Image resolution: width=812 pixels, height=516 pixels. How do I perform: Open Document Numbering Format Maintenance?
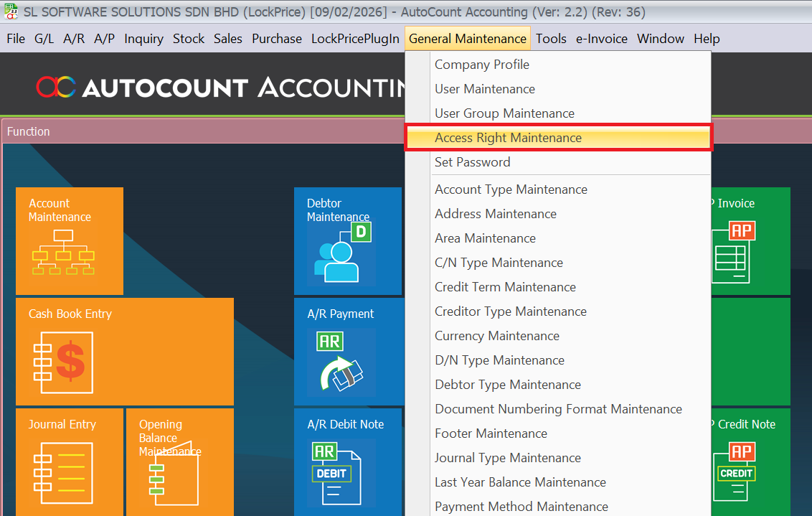[x=558, y=409]
